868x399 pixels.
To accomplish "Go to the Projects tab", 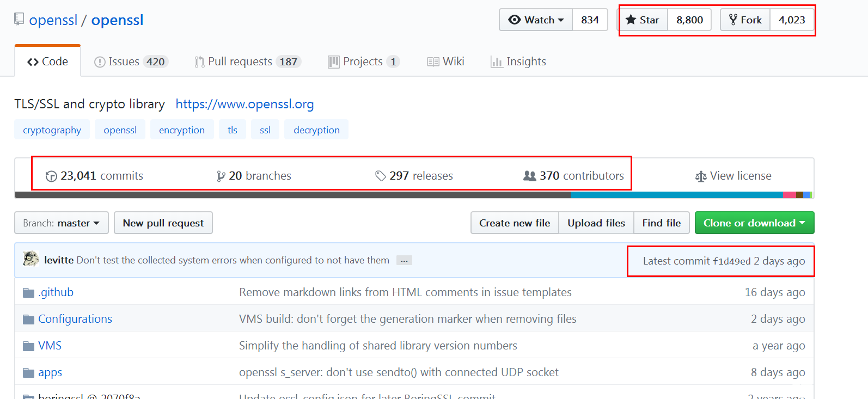I will pos(363,62).
